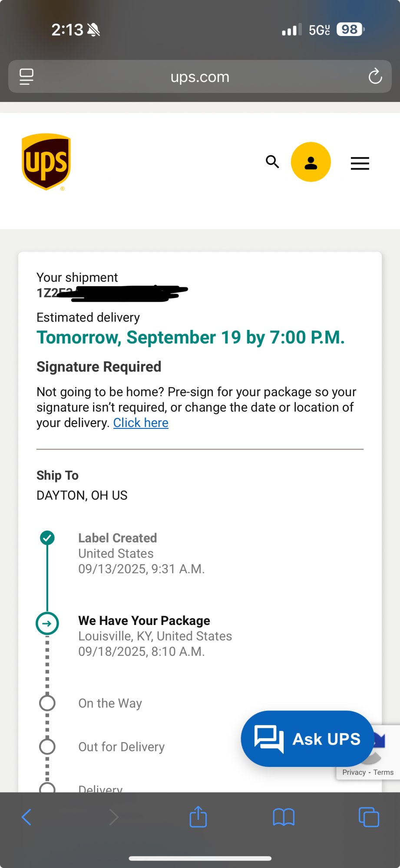Viewport: 400px width, 868px height.
Task: Tap the We Have Your Package marker
Action: click(x=47, y=624)
